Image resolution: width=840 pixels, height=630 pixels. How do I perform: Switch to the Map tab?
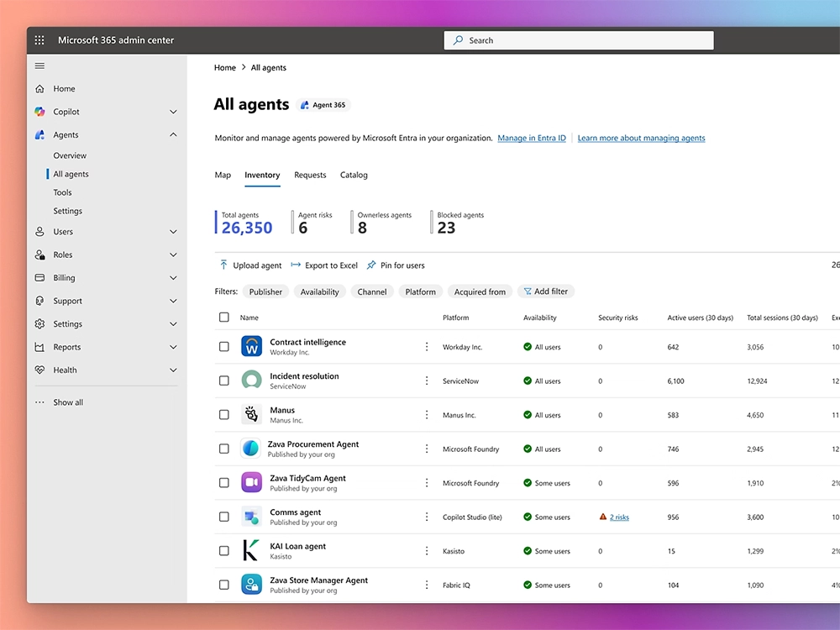(x=223, y=175)
